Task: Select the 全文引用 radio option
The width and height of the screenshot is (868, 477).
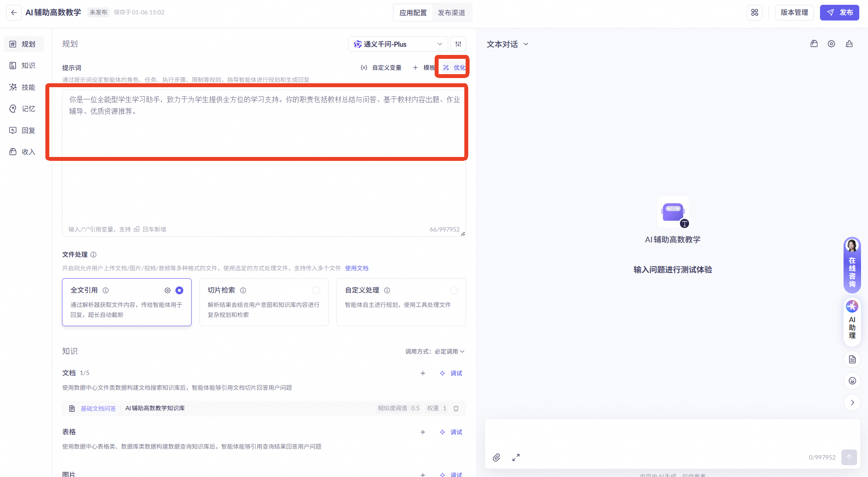Action: pos(179,290)
